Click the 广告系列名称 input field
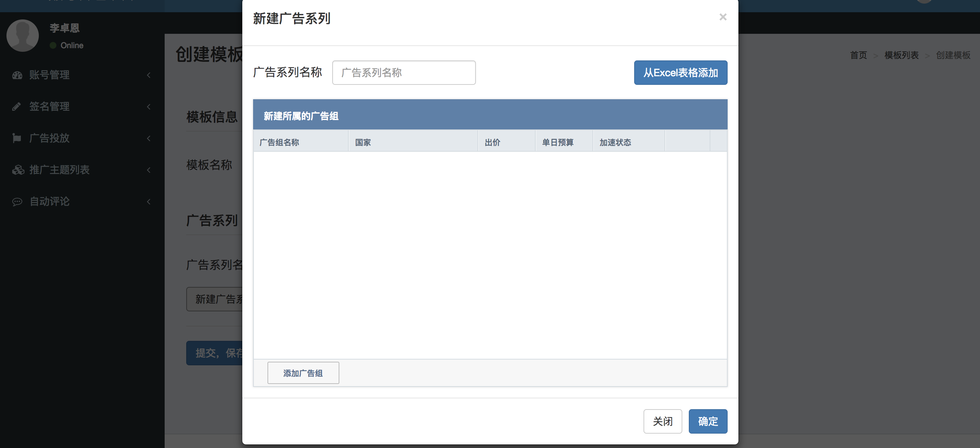Screen dimensions: 980x448 coord(404,73)
